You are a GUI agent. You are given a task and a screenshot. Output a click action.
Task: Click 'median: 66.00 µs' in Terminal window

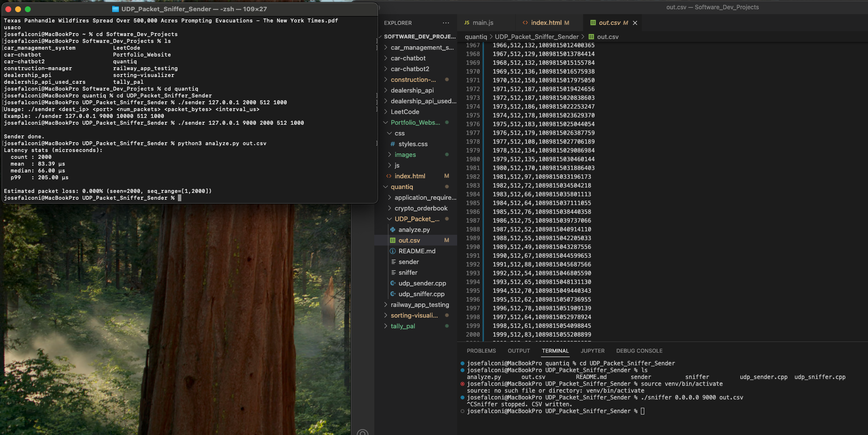tap(38, 170)
